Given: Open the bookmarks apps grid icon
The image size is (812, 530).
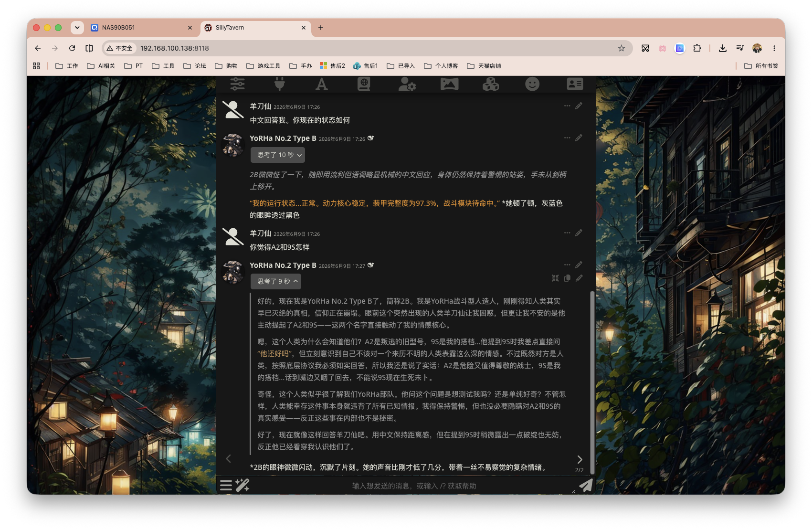Looking at the screenshot, I should pos(36,66).
